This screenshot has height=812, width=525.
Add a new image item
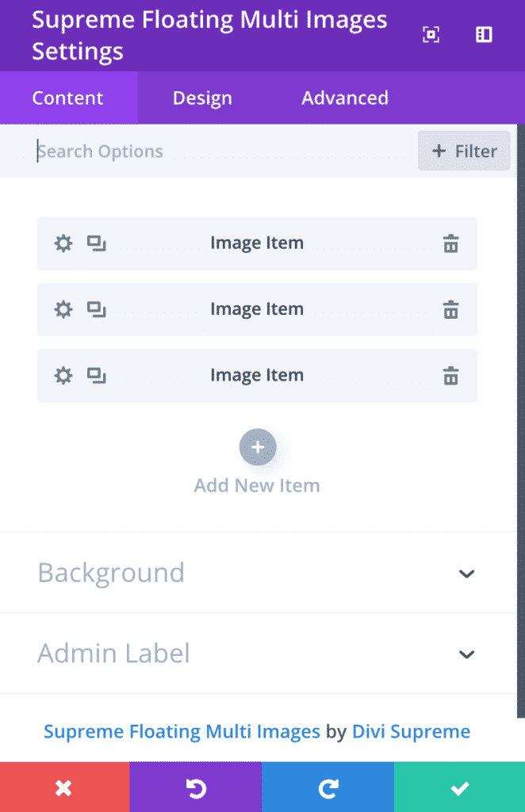point(257,446)
